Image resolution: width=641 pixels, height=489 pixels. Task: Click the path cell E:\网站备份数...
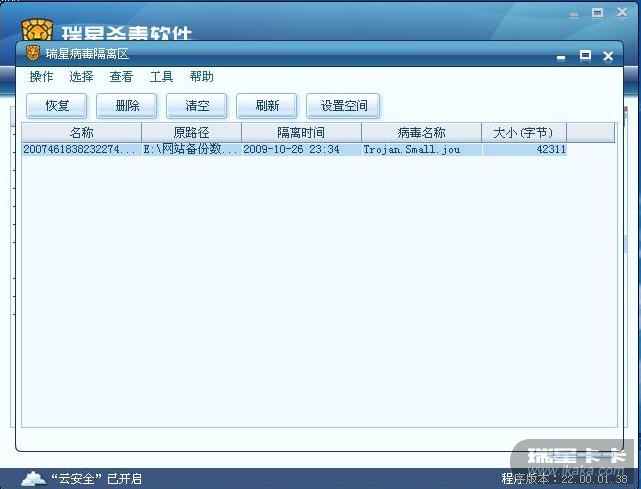tap(191, 149)
